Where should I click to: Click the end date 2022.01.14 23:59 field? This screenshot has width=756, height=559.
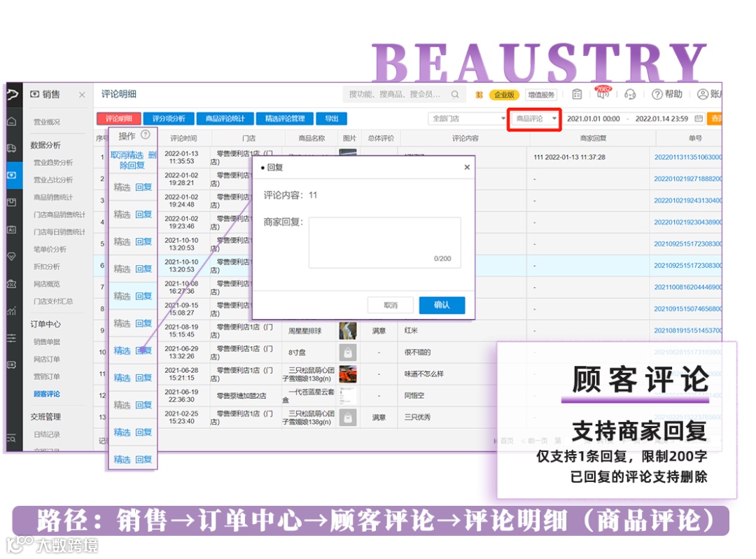click(x=661, y=118)
